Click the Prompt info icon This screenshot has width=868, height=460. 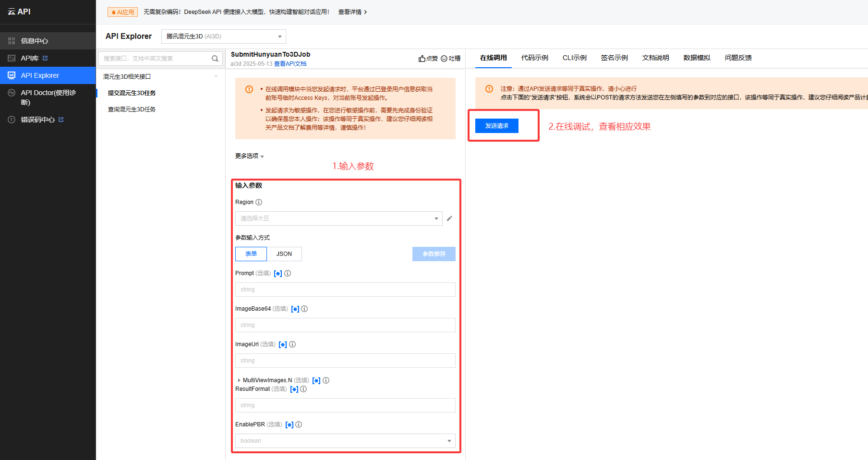[288, 273]
